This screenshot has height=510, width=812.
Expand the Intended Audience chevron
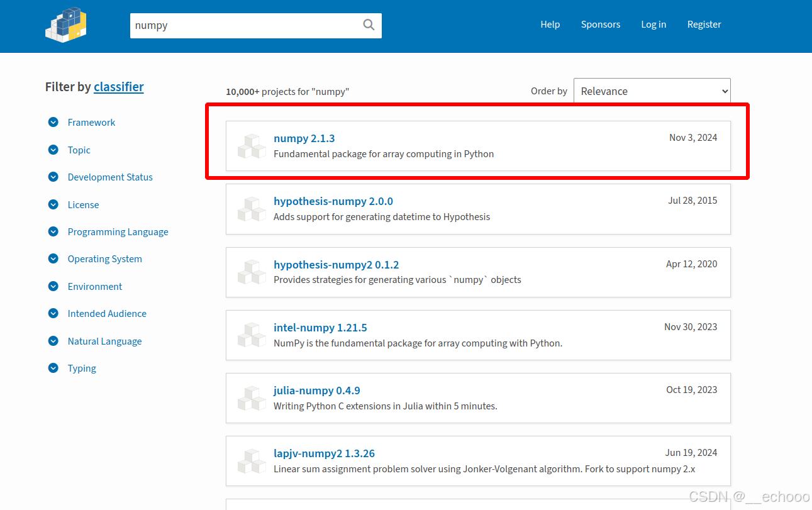(53, 313)
